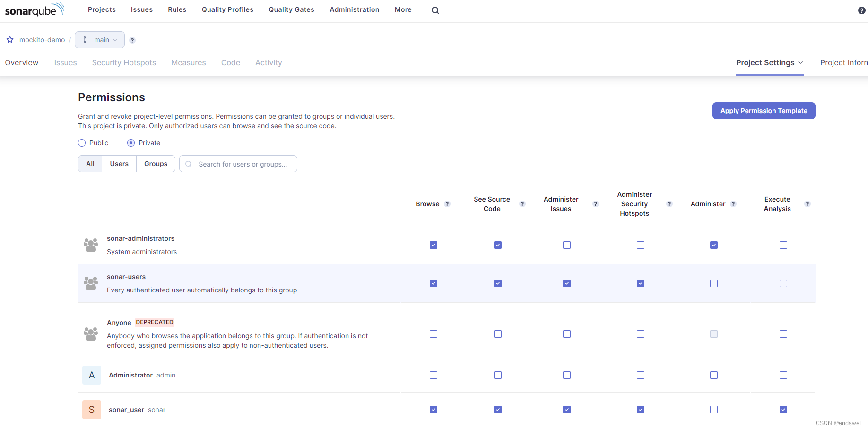Click the Administrator avatar A
This screenshot has width=868, height=430.
[92, 375]
